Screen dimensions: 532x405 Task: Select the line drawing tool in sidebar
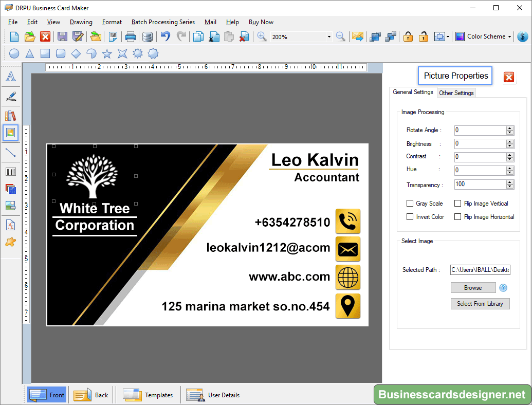tap(10, 152)
